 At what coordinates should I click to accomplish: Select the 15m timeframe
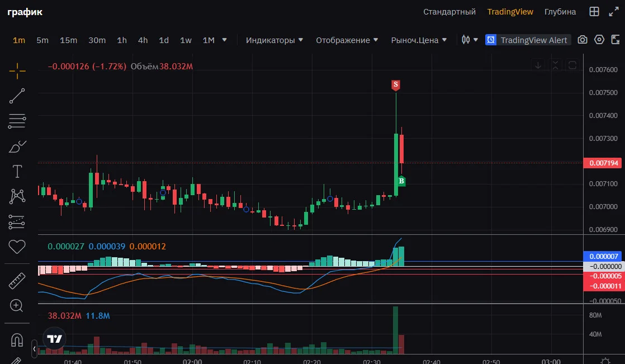click(69, 40)
